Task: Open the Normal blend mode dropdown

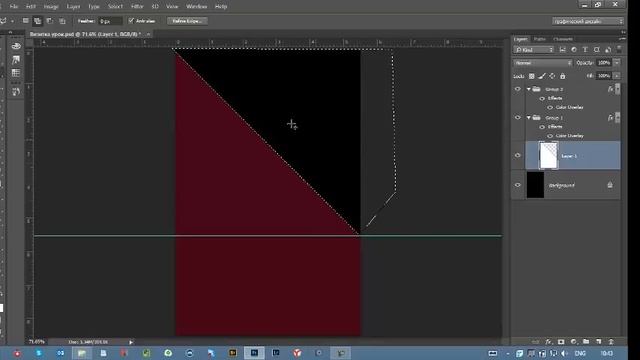Action: click(x=542, y=63)
